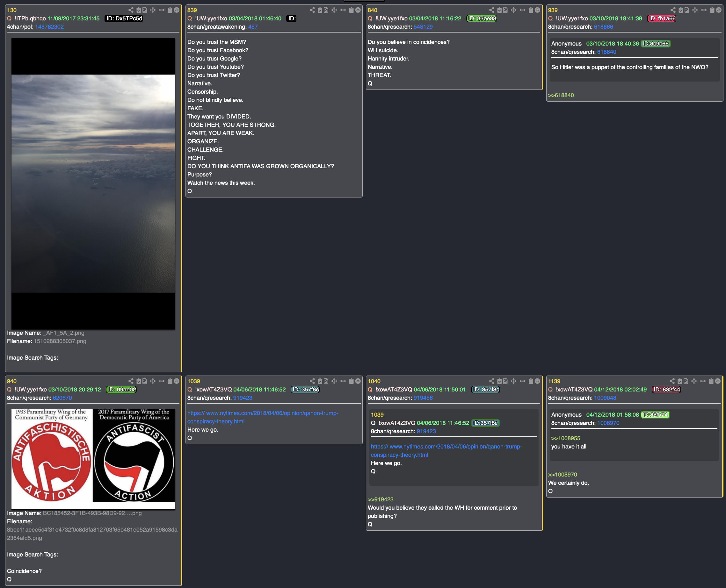Follow reply reference >>1008955
The height and width of the screenshot is (588, 726).
(x=566, y=438)
